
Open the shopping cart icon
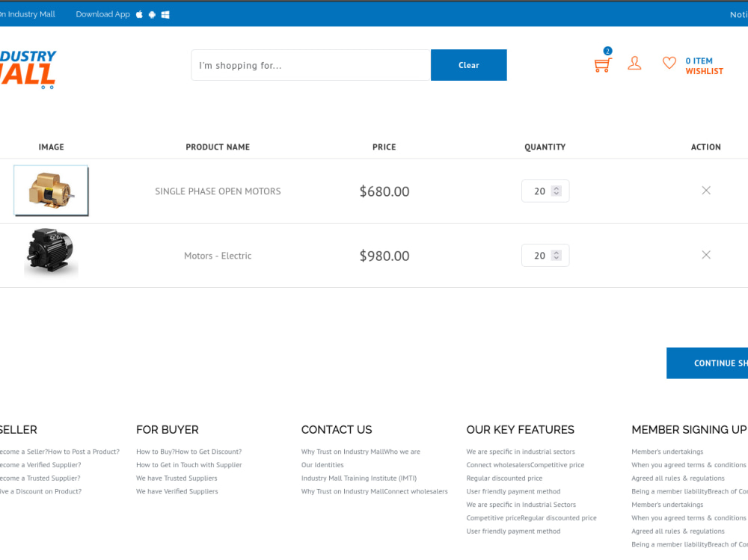click(x=602, y=64)
